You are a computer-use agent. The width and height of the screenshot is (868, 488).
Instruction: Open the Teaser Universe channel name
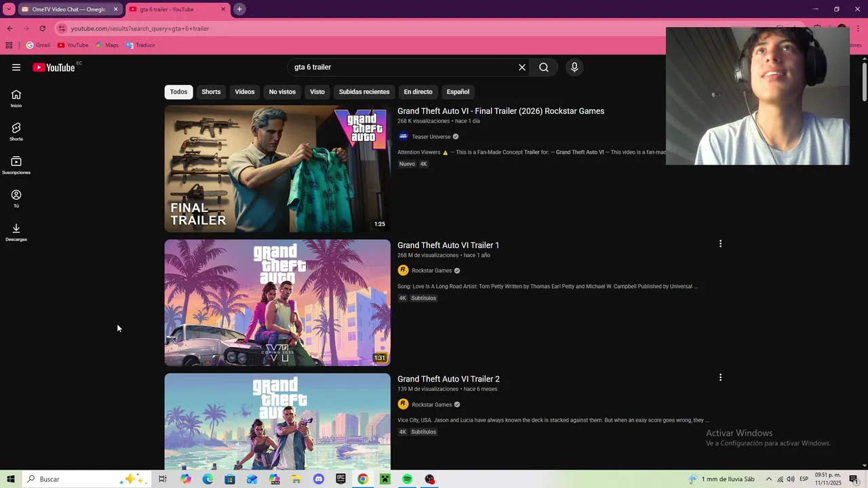click(431, 137)
